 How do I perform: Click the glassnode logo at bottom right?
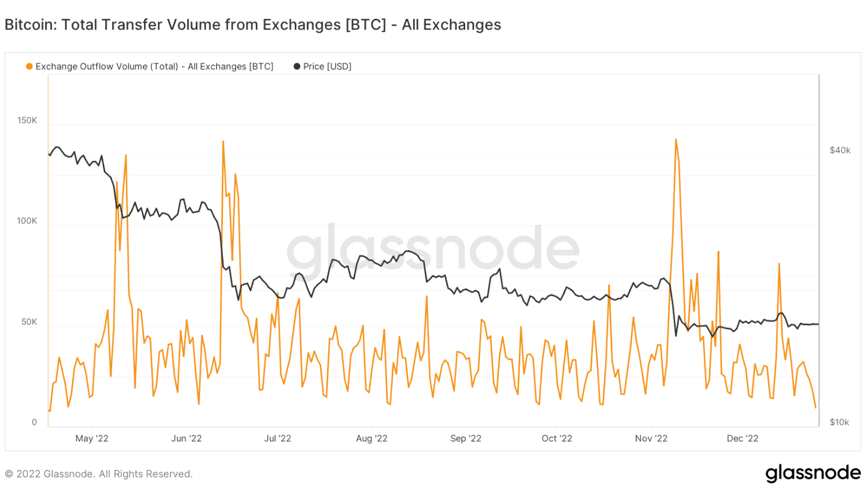(813, 473)
